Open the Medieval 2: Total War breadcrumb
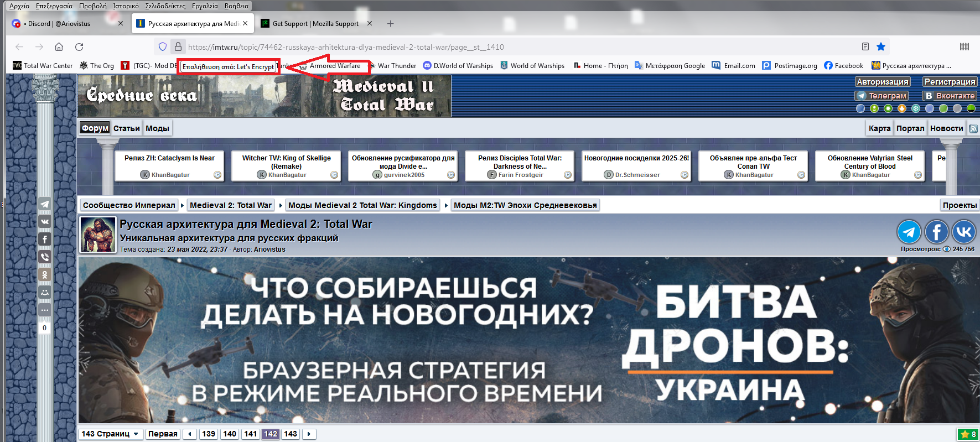980x442 pixels. 231,205
